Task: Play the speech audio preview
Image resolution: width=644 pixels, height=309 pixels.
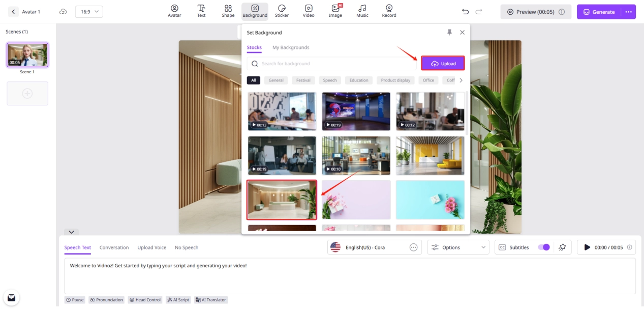Action: pos(587,247)
